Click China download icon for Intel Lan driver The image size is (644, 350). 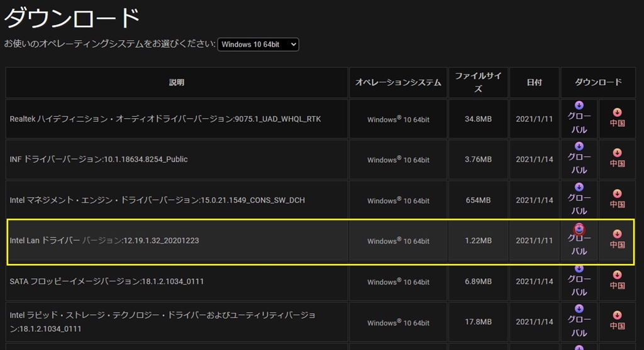[618, 234]
